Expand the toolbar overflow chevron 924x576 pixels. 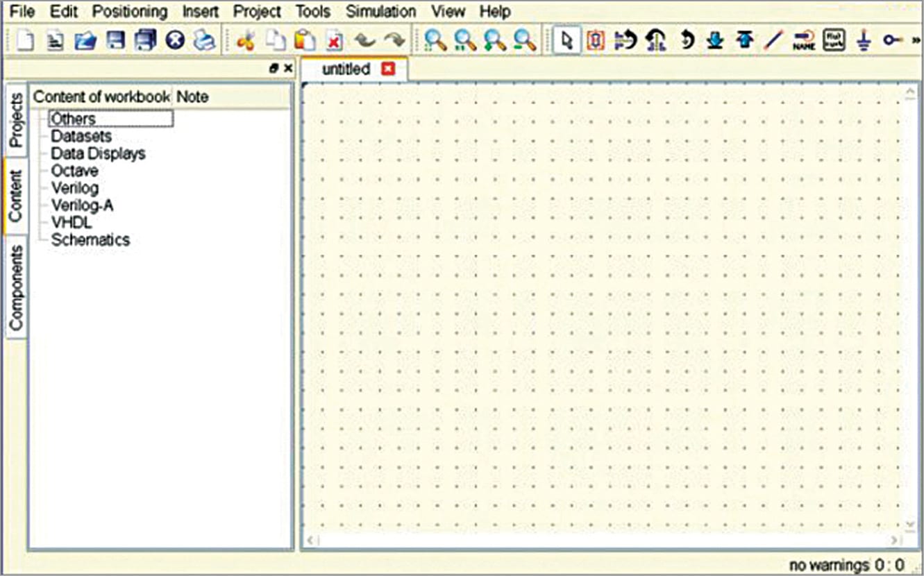[915, 41]
